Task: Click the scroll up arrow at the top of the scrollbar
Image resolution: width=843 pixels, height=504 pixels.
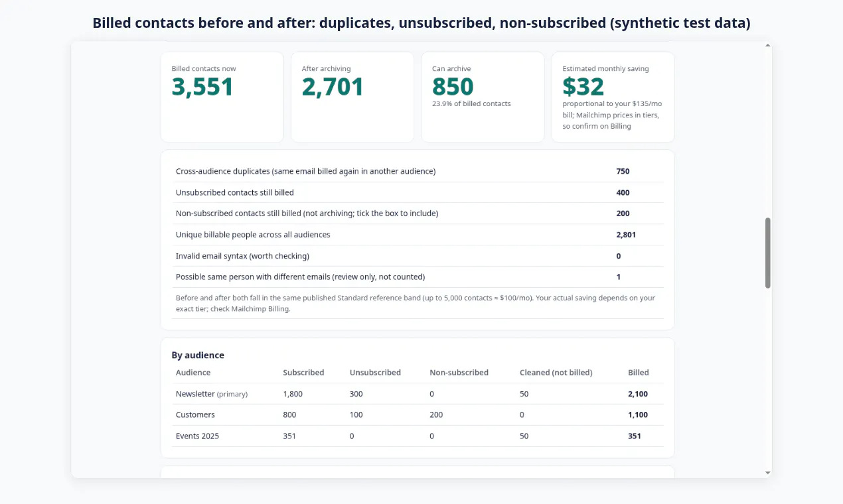Action: click(x=768, y=46)
